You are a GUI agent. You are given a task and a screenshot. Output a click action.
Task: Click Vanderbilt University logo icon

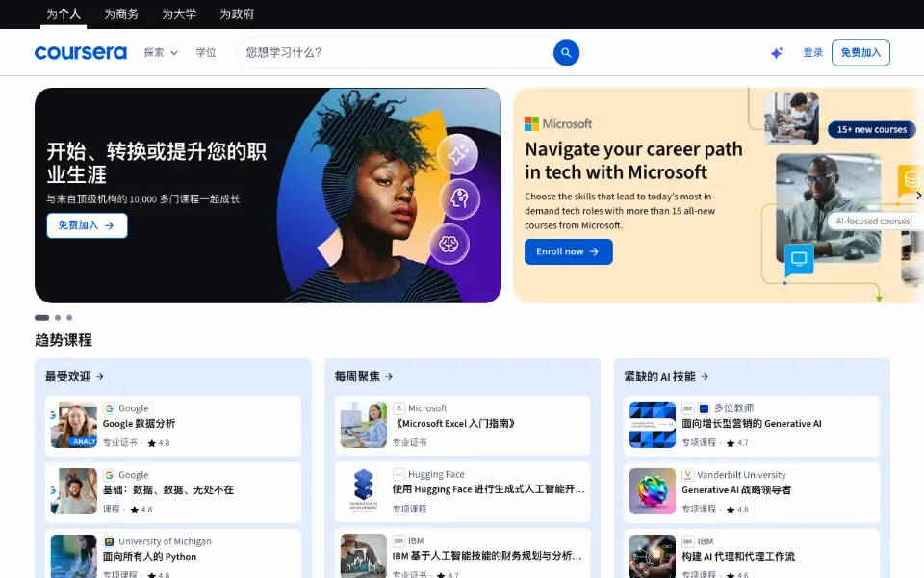[x=687, y=475]
